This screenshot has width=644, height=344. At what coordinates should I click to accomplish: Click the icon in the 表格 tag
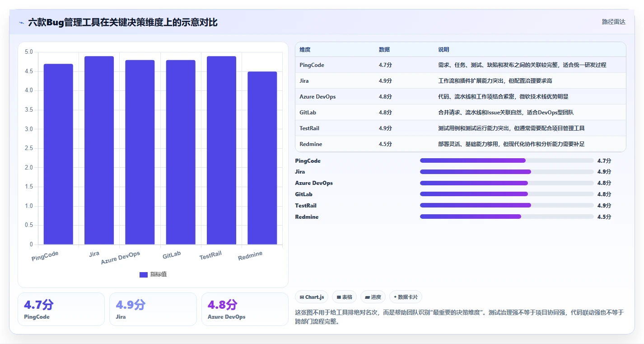(x=339, y=297)
